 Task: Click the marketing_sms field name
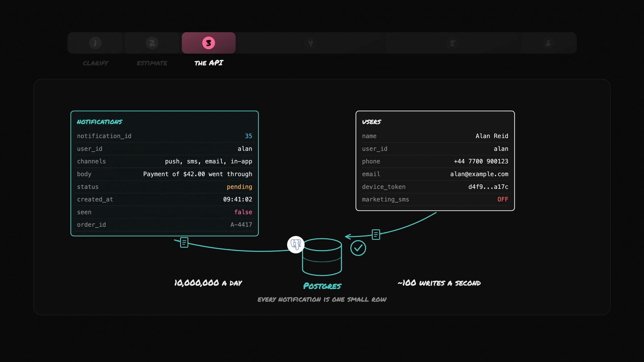(x=385, y=199)
